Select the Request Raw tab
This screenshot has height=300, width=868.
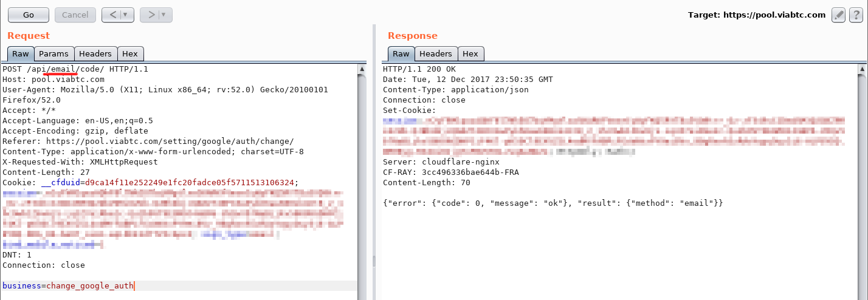[21, 54]
